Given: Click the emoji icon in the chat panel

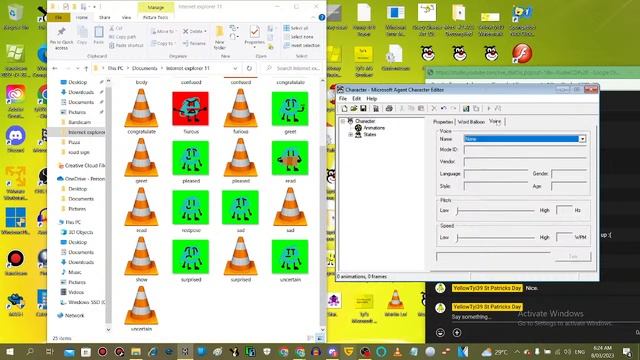Looking at the screenshot, I should pos(440,333).
